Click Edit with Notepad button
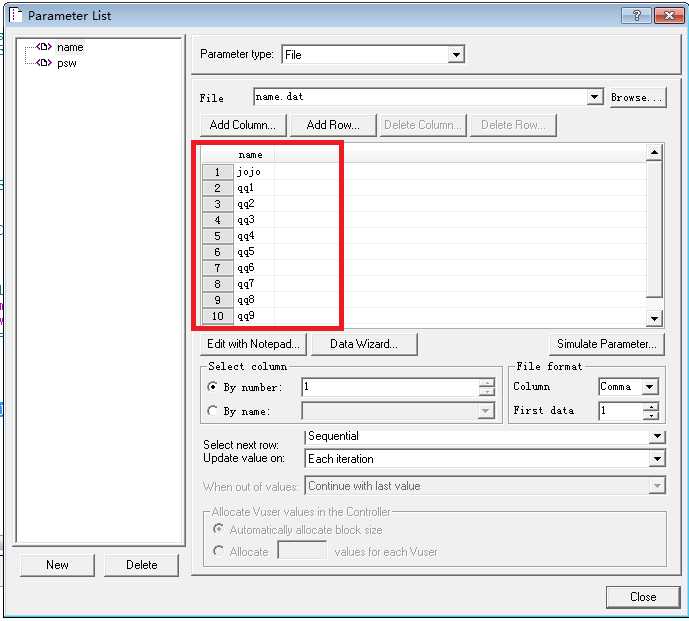 point(253,344)
